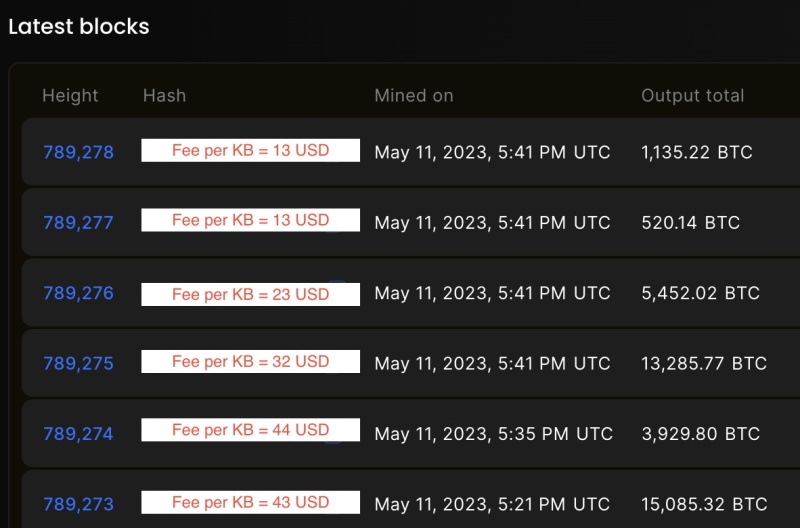Click the Mined on column header
The height and width of the screenshot is (528, 800).
[414, 95]
